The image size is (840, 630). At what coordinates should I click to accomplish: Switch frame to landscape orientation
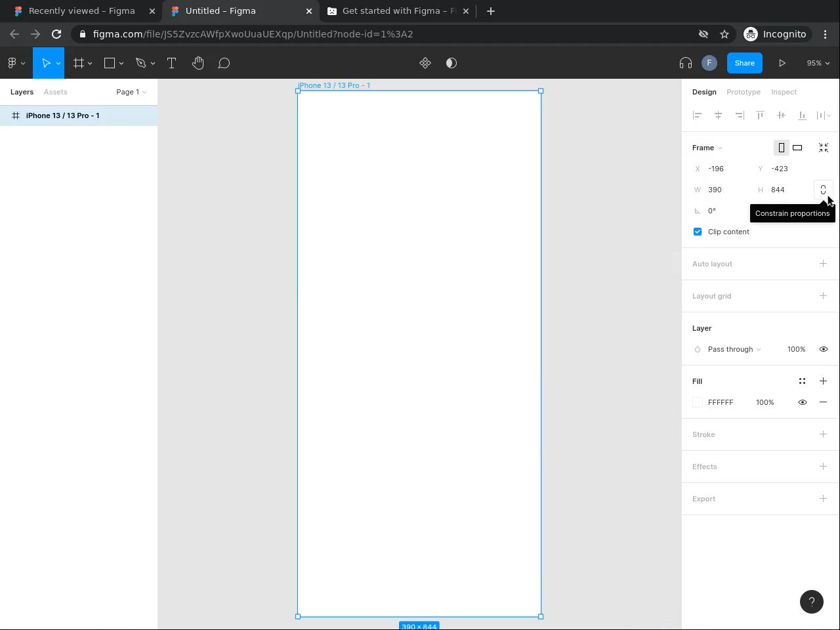click(x=797, y=148)
